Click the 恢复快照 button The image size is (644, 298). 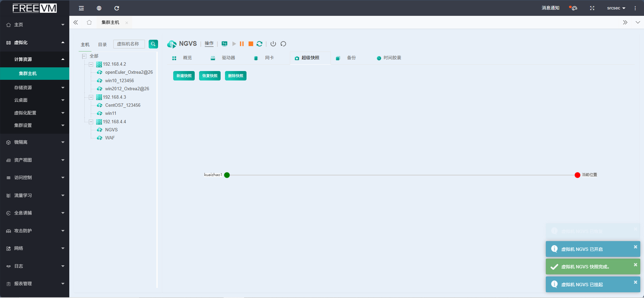(210, 76)
